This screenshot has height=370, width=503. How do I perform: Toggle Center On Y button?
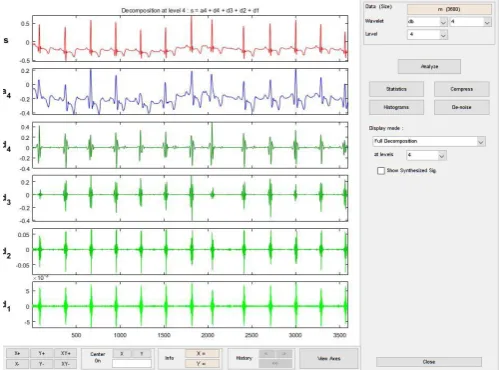pyautogui.click(x=142, y=353)
